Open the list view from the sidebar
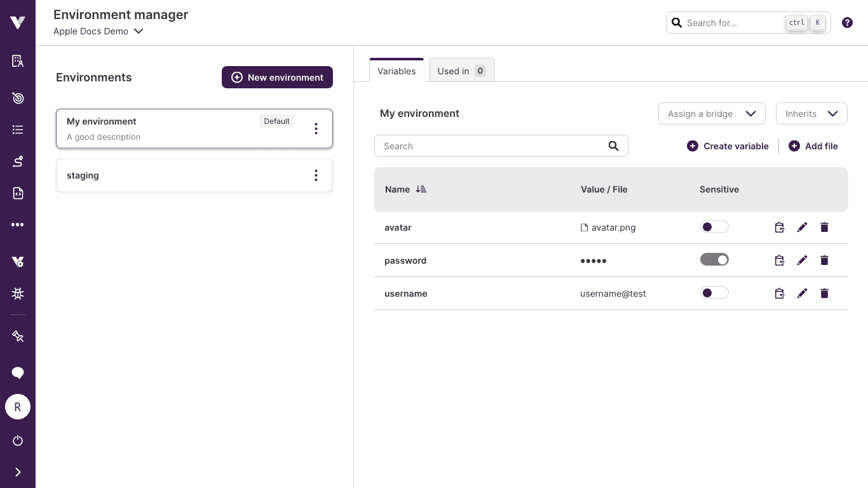Viewport: 868px width, 488px height. point(17,130)
